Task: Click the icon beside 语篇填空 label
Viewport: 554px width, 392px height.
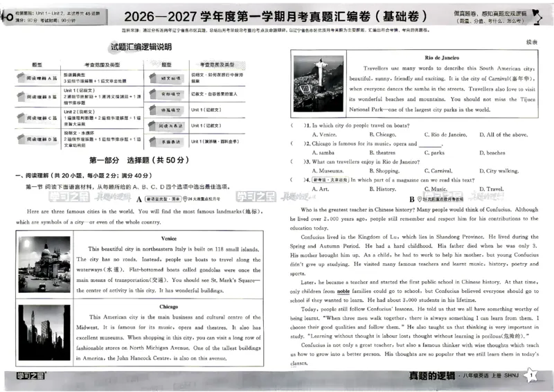Action: tap(152, 110)
